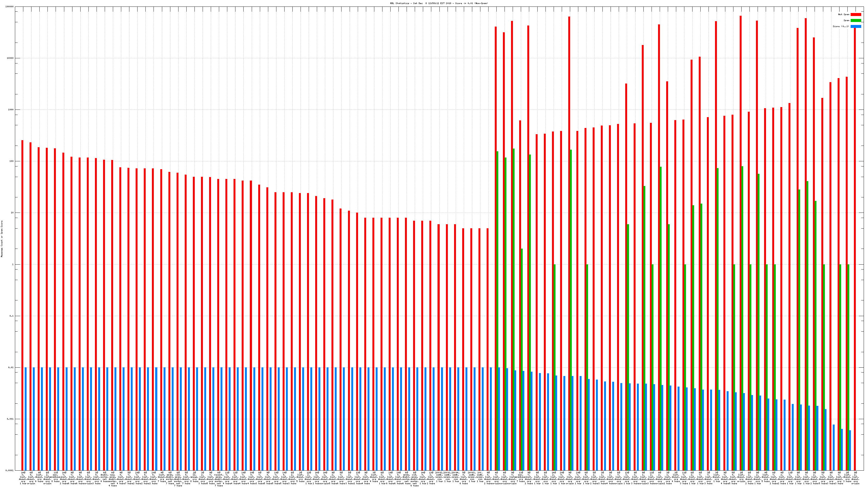Click the 1000 y-axis tick label

pyautogui.click(x=11, y=110)
